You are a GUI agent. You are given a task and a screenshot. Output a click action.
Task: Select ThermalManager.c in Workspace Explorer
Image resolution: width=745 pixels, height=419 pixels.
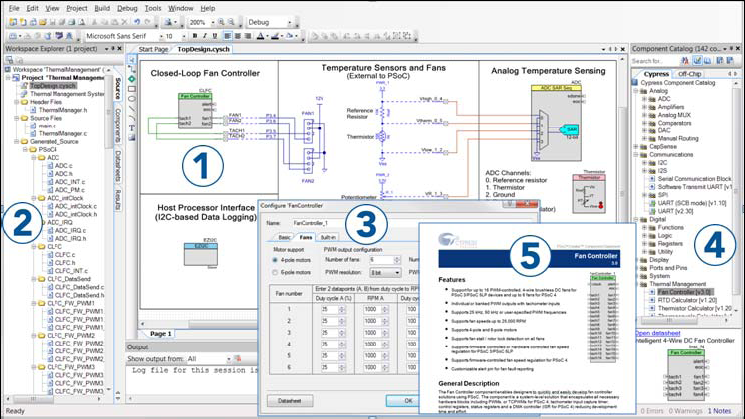(x=63, y=133)
